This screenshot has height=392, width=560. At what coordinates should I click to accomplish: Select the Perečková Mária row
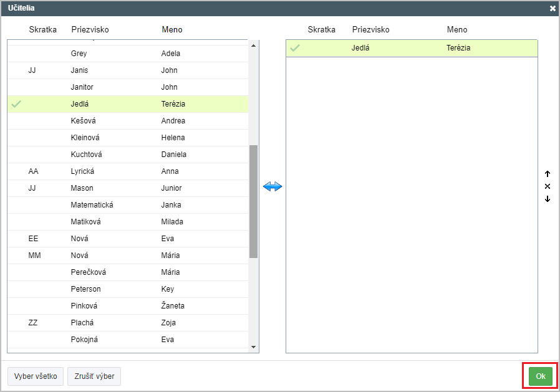tap(128, 272)
